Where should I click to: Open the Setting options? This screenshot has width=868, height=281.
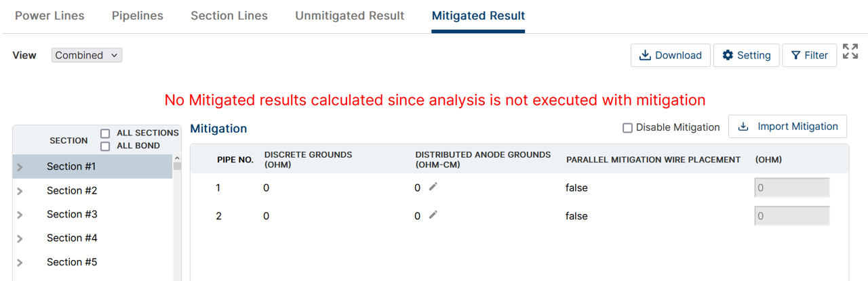[x=746, y=56]
